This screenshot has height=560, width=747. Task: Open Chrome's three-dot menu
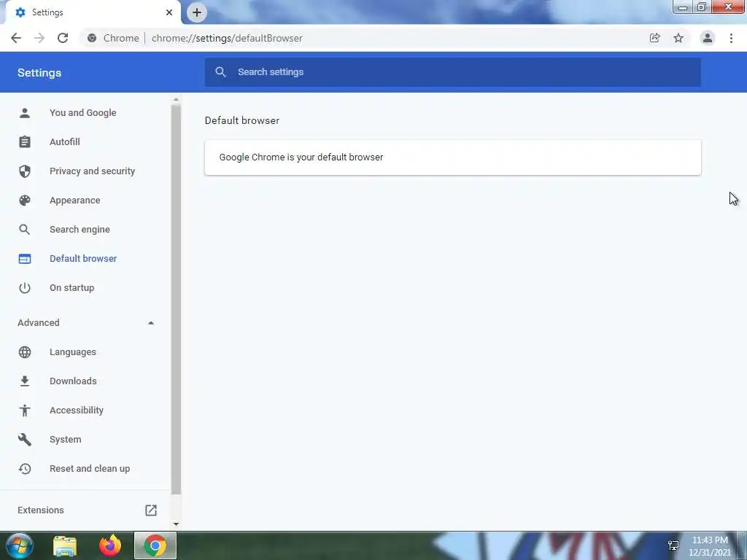731,38
